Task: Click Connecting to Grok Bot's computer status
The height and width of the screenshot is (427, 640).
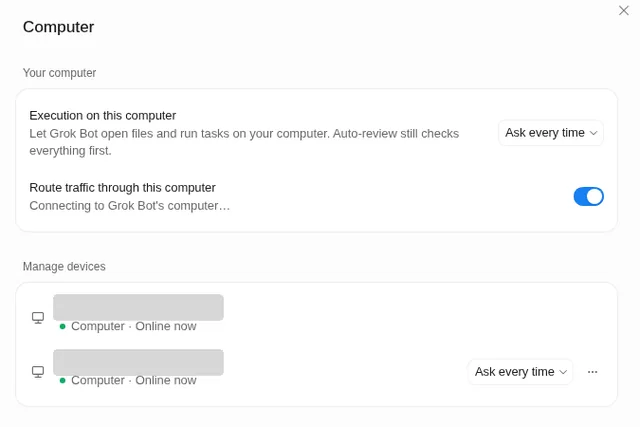Action: click(130, 205)
